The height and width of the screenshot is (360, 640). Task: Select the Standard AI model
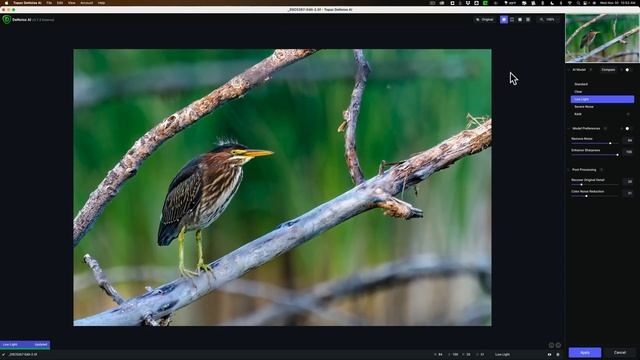(602, 84)
